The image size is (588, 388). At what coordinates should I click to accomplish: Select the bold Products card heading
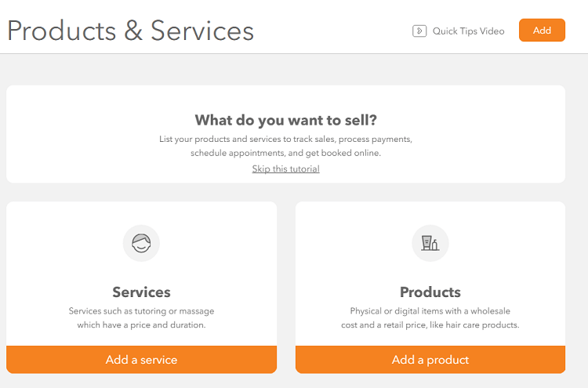(430, 292)
